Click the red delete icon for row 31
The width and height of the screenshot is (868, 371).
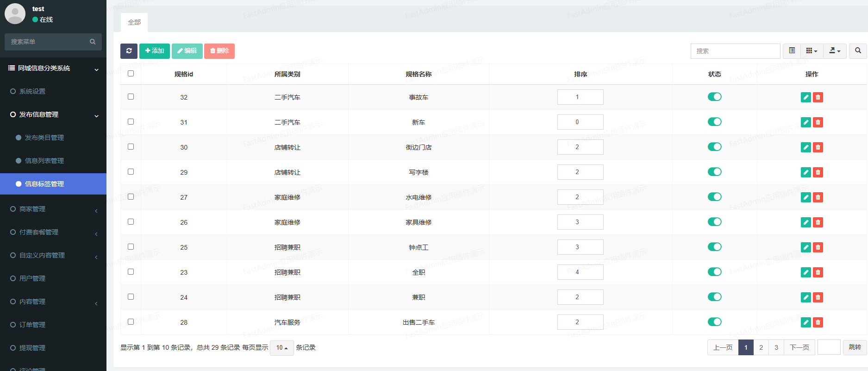(x=818, y=122)
